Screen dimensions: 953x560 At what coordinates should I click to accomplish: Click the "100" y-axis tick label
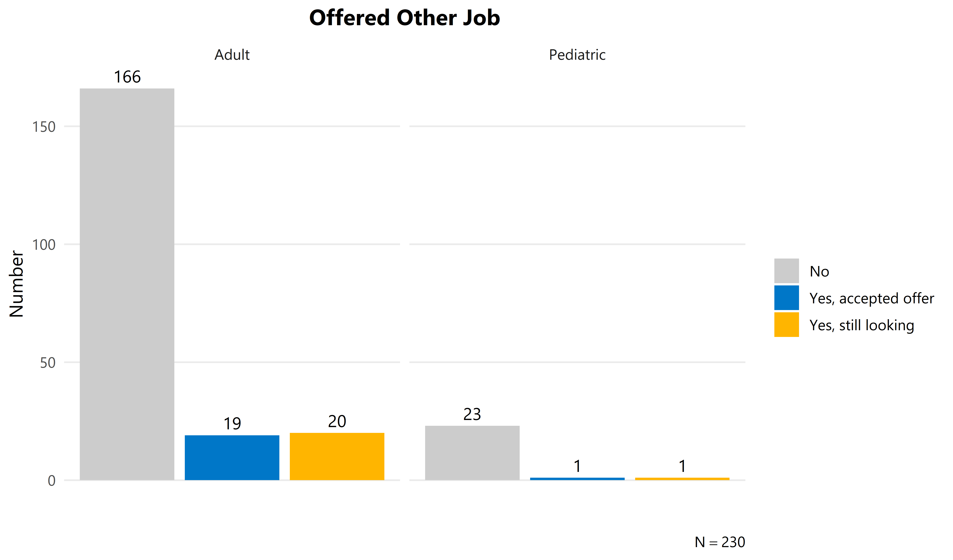coord(44,245)
